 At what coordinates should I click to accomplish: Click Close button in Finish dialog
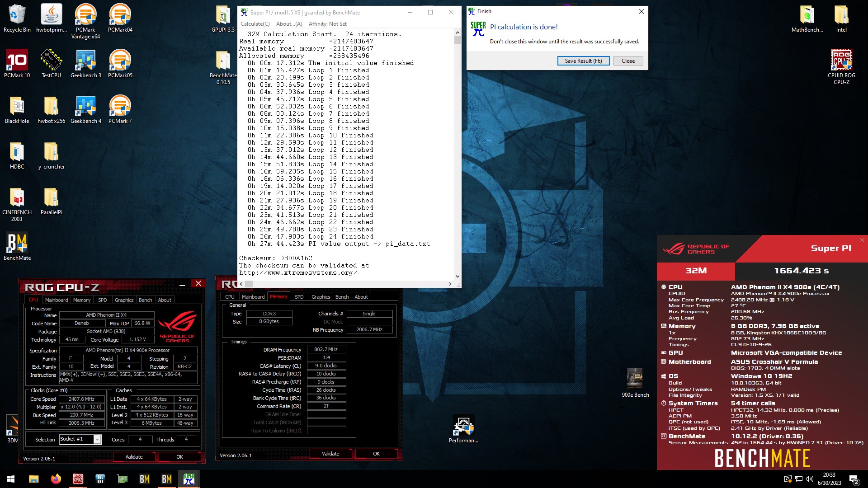pyautogui.click(x=628, y=61)
